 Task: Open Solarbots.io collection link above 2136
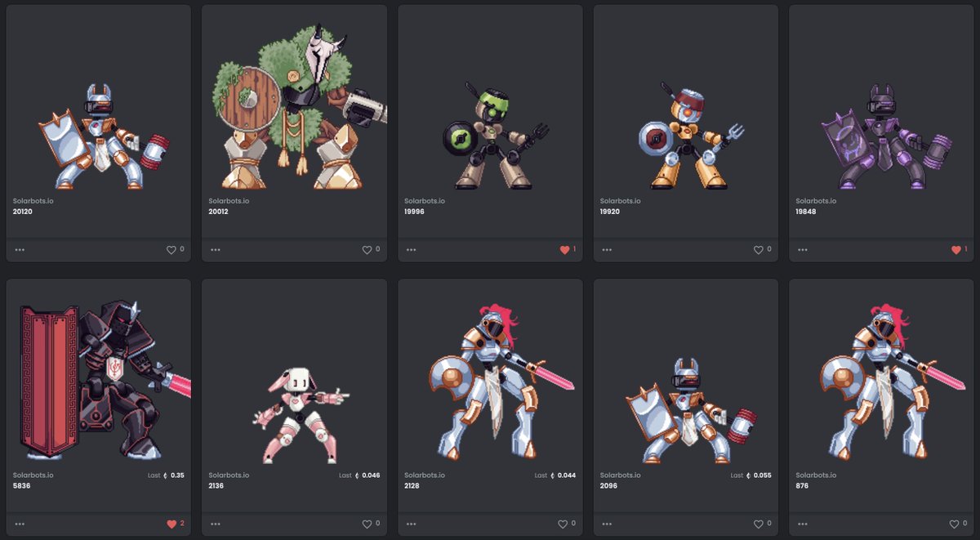click(229, 475)
